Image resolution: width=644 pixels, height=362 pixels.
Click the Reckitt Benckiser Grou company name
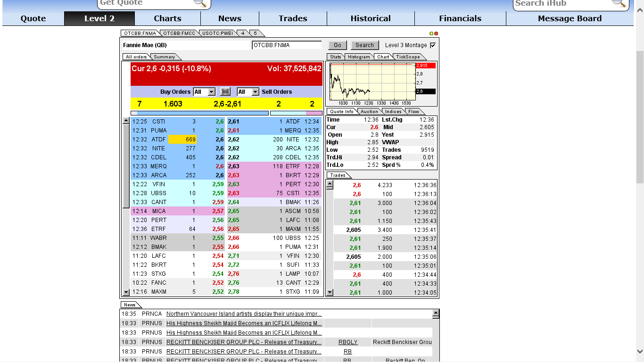pos(402,342)
